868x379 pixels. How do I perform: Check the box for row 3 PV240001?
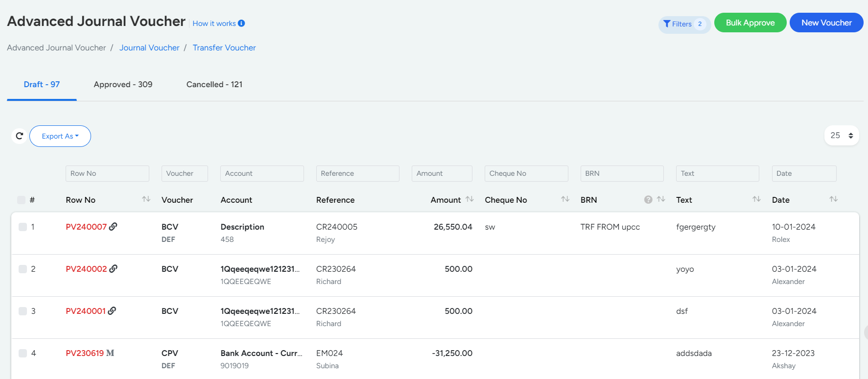tap(23, 311)
